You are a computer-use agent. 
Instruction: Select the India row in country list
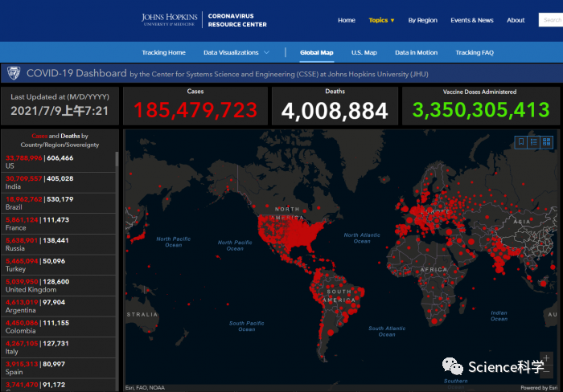(x=58, y=182)
